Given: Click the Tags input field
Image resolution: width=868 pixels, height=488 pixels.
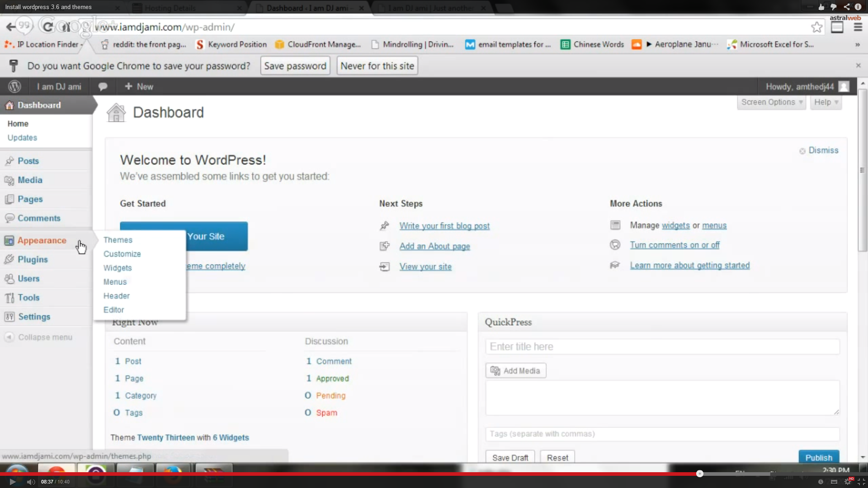Looking at the screenshot, I should click(x=662, y=434).
